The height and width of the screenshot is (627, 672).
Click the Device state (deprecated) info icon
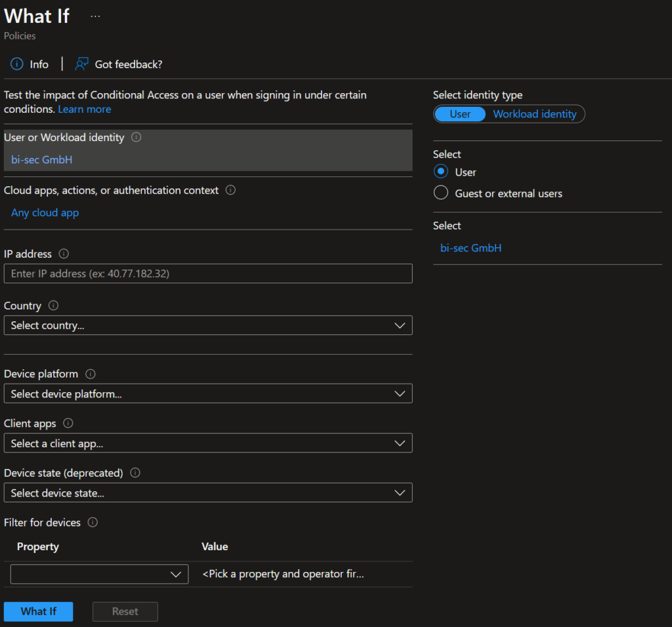(x=135, y=473)
